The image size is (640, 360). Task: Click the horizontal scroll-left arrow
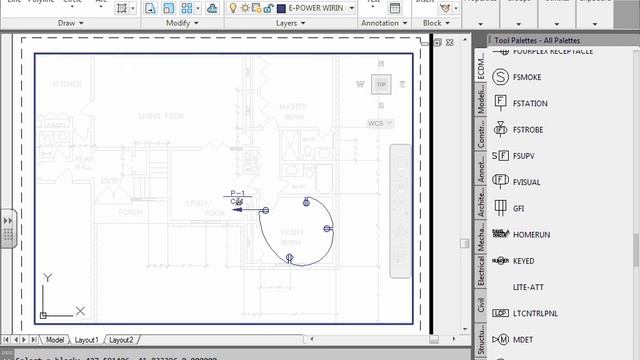(x=312, y=339)
